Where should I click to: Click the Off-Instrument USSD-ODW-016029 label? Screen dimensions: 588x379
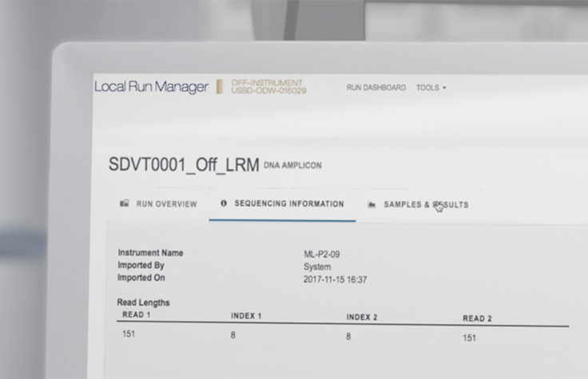(x=268, y=87)
